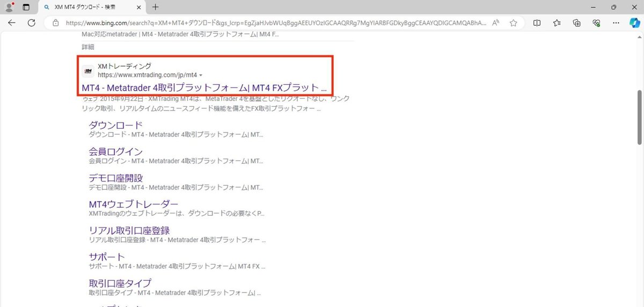The width and height of the screenshot is (644, 307).
Task: Open Collections icon
Action: tap(577, 23)
